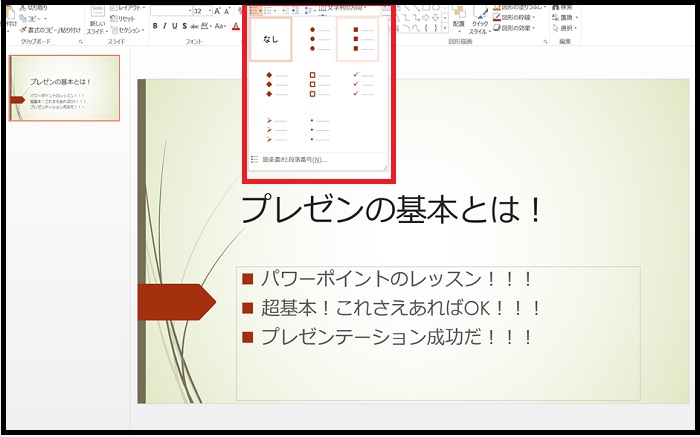700x437 pixels.
Task: Click the increase font size A icon
Action: (x=217, y=11)
